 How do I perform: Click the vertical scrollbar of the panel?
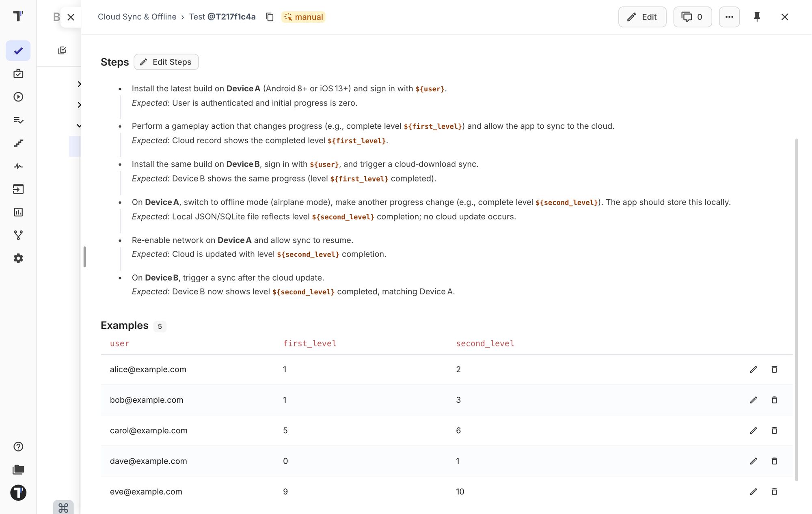coord(797,310)
